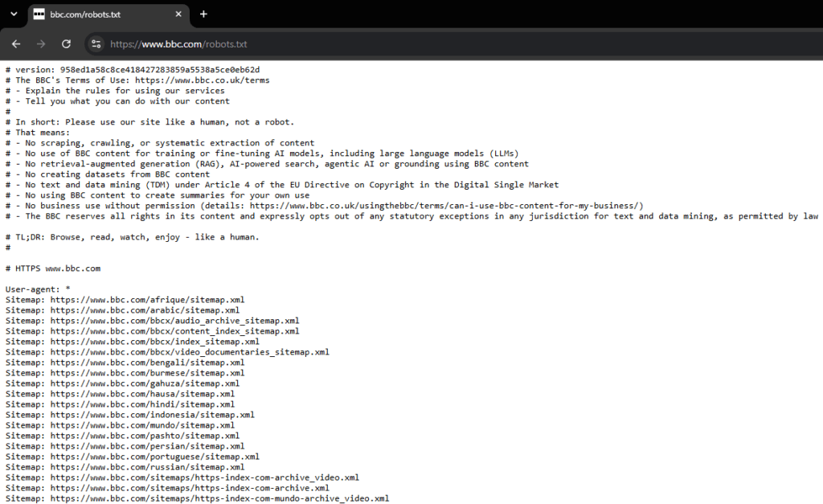Image resolution: width=823 pixels, height=504 pixels.
Task: Click the 'TL;DR: Browse, read, watch, enjoy' line
Action: (x=133, y=237)
